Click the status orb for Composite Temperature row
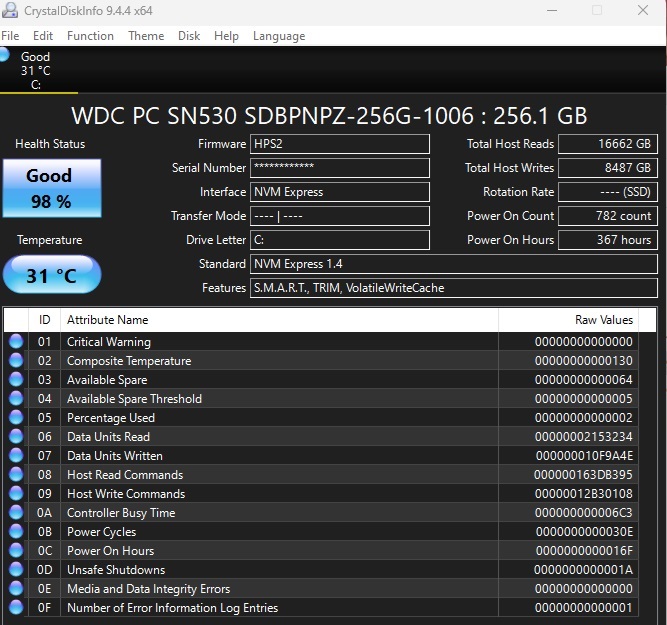 click(x=16, y=360)
